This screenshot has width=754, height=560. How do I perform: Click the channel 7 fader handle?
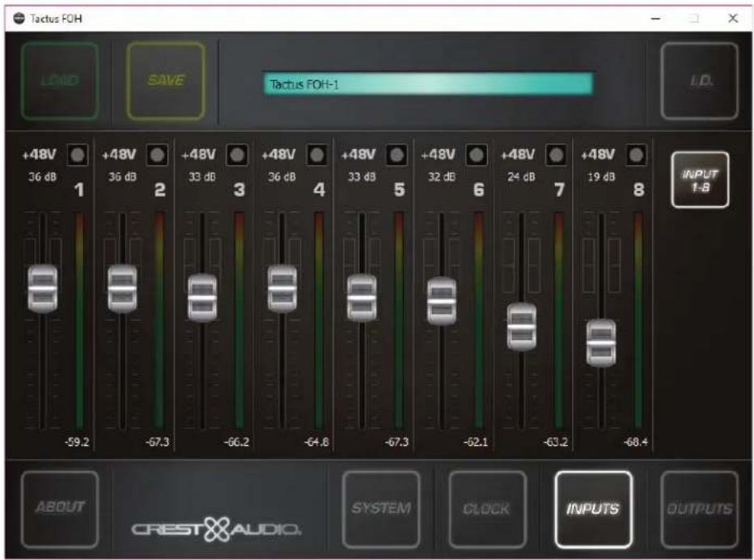pos(522,327)
